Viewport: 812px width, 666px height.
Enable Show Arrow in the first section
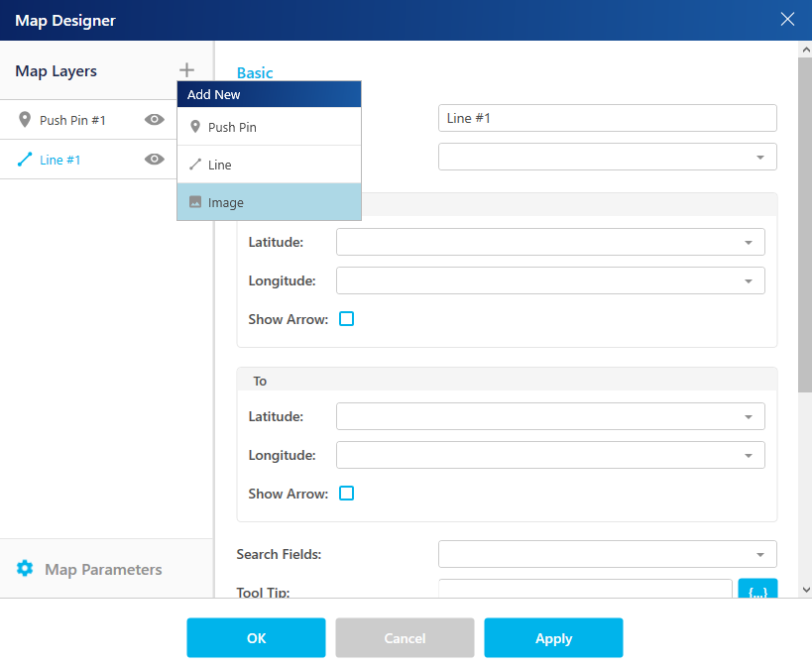(x=346, y=319)
